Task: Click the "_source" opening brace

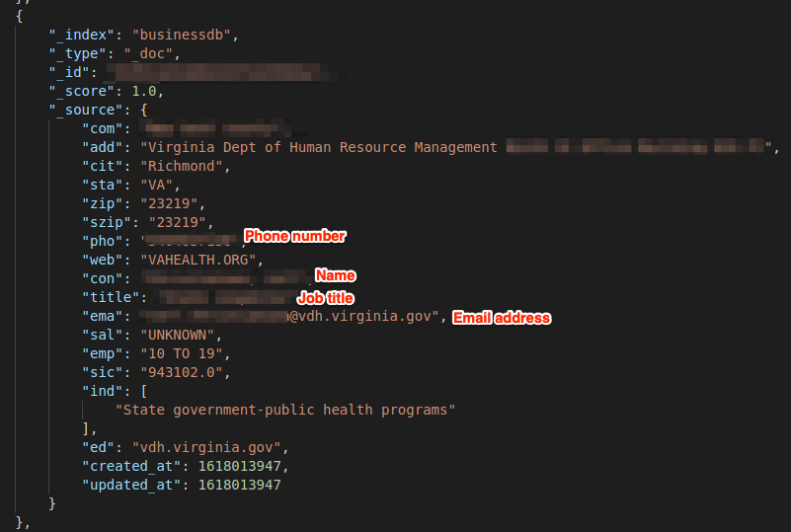Action: click(x=144, y=110)
